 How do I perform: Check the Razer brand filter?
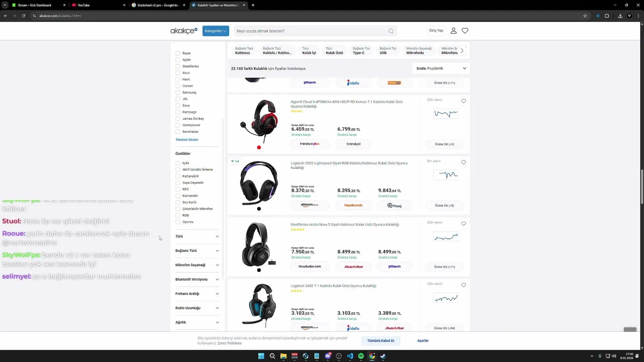(x=178, y=53)
